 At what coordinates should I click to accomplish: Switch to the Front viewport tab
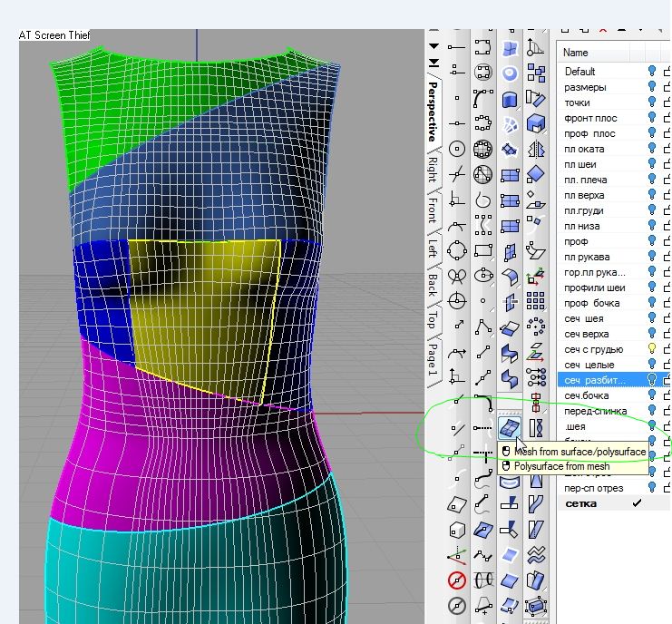(x=433, y=209)
